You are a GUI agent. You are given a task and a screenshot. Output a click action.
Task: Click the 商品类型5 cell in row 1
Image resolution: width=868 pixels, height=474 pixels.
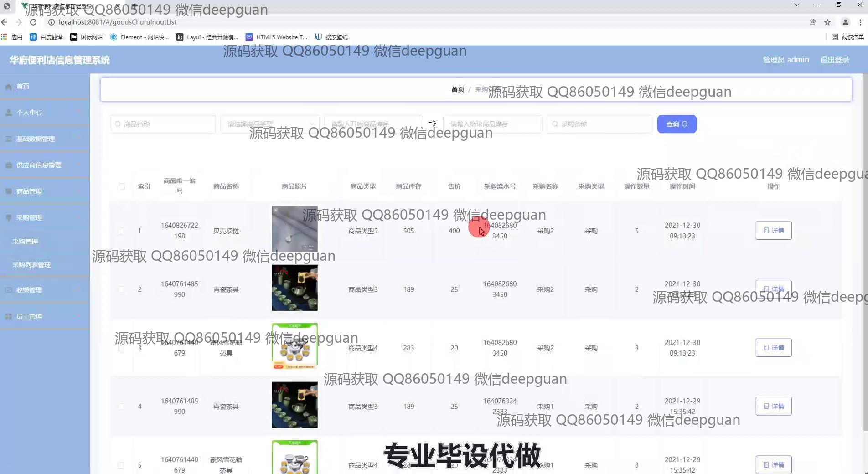click(x=363, y=231)
